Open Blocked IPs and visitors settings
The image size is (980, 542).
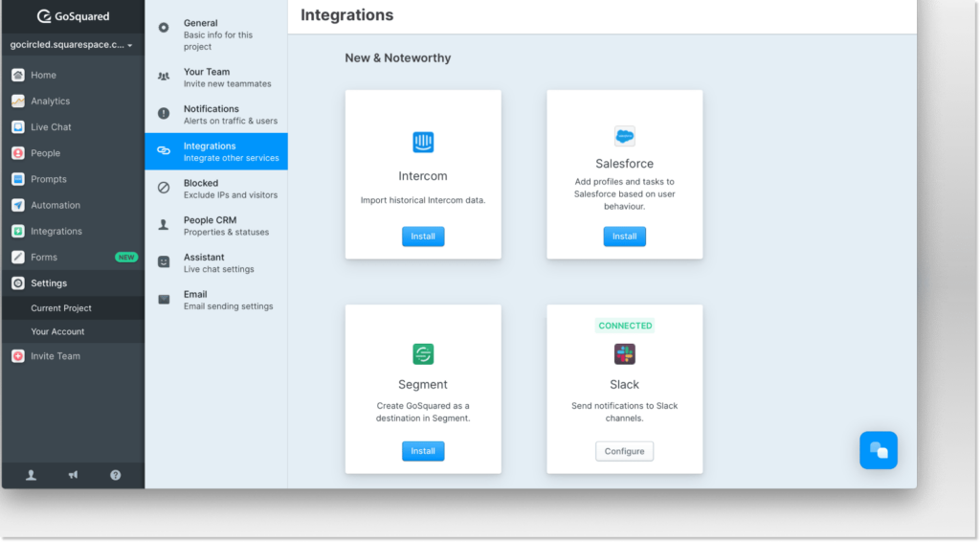pyautogui.click(x=216, y=189)
